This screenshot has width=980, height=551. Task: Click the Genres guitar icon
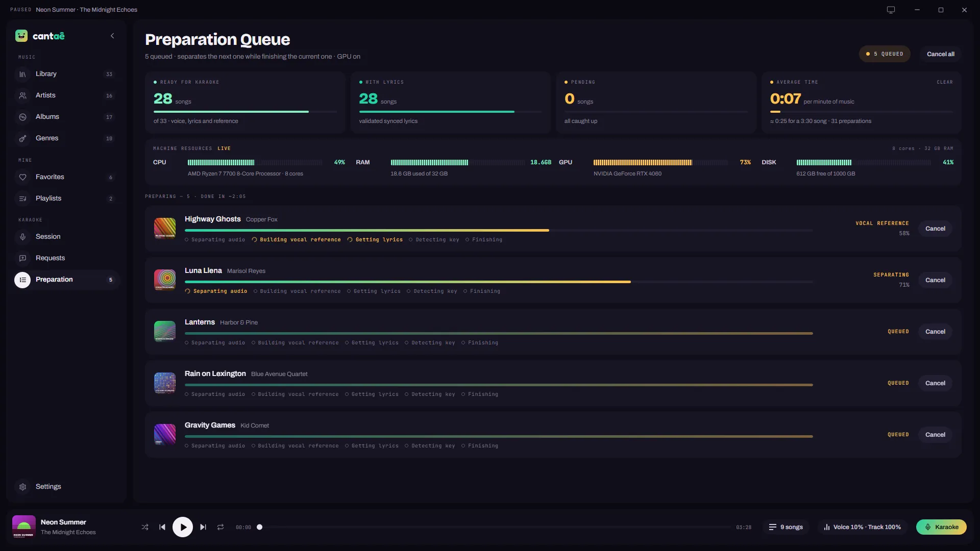pyautogui.click(x=22, y=139)
